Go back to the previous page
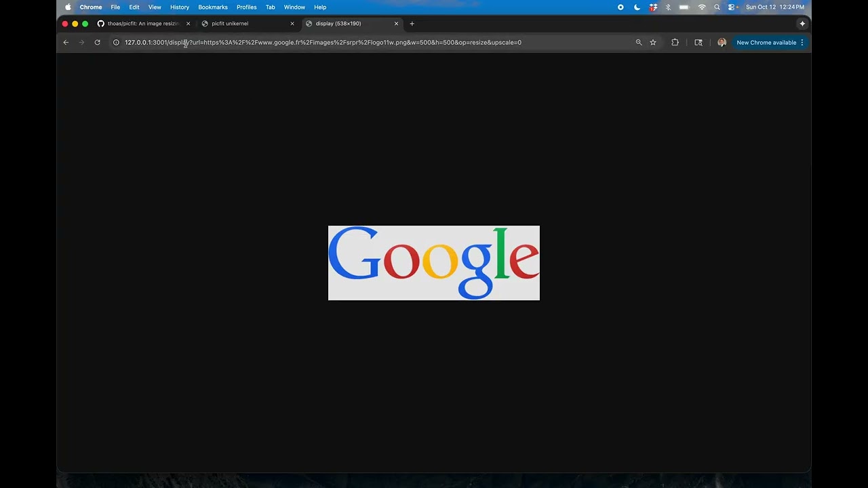The width and height of the screenshot is (868, 488). [x=66, y=43]
